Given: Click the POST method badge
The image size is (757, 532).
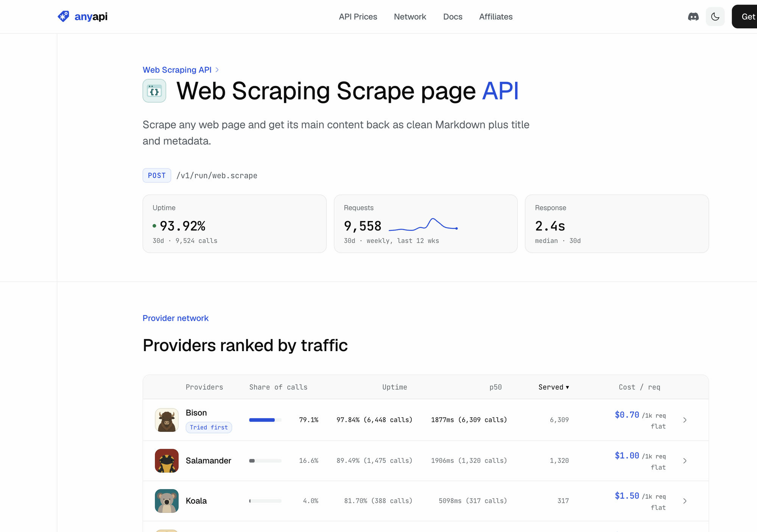Looking at the screenshot, I should pos(157,176).
